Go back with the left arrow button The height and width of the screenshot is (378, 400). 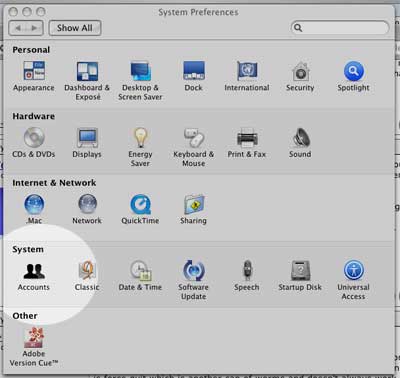17,28
